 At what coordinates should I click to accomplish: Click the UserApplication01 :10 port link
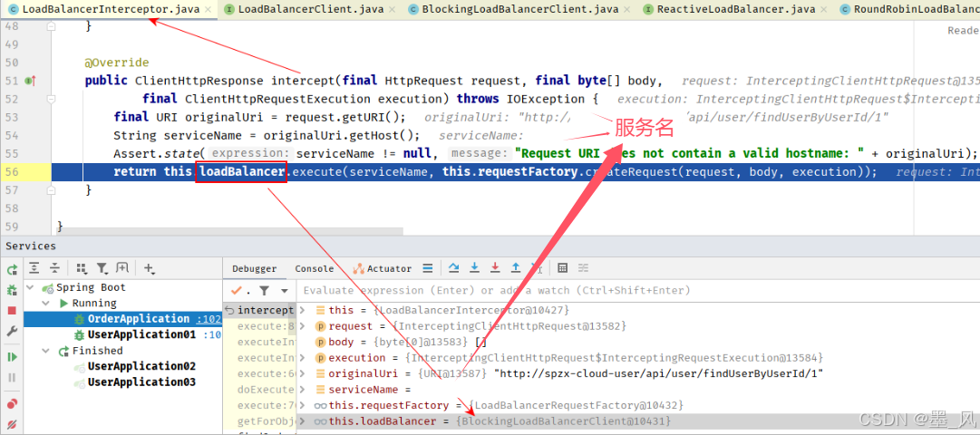coord(212,334)
